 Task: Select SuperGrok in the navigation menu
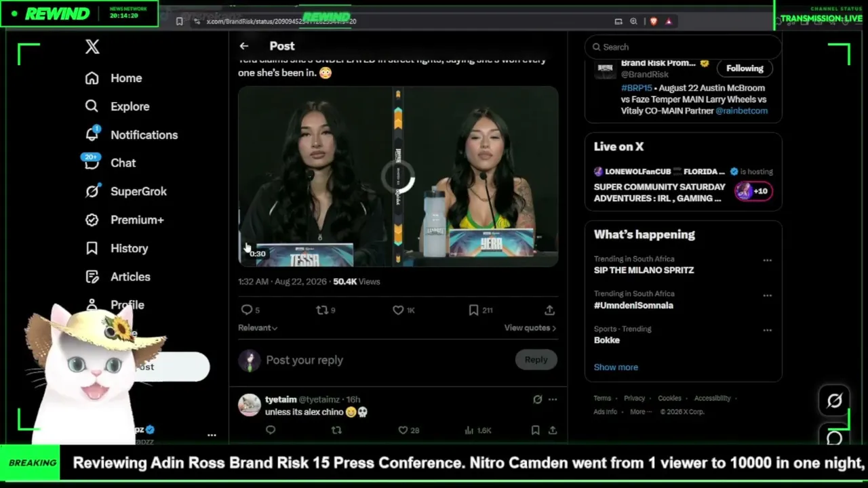(138, 191)
